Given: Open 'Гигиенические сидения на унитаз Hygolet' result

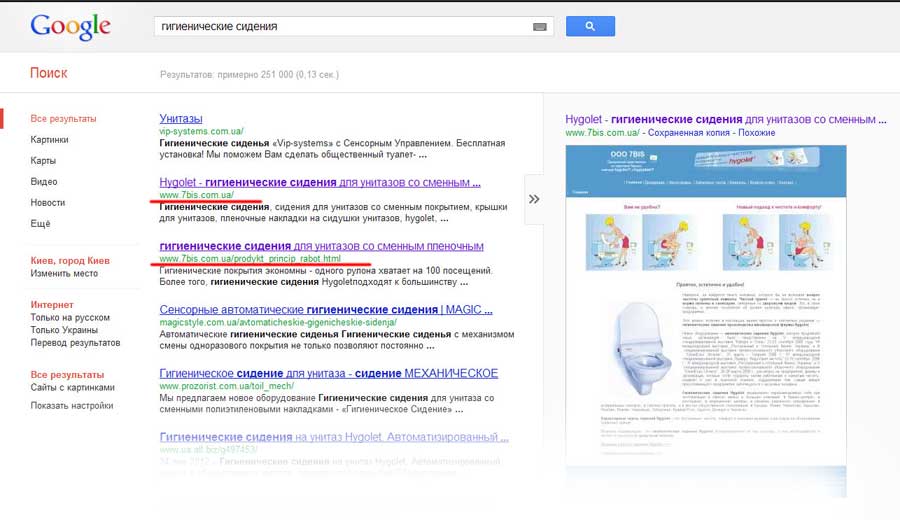Looking at the screenshot, I should tap(334, 437).
